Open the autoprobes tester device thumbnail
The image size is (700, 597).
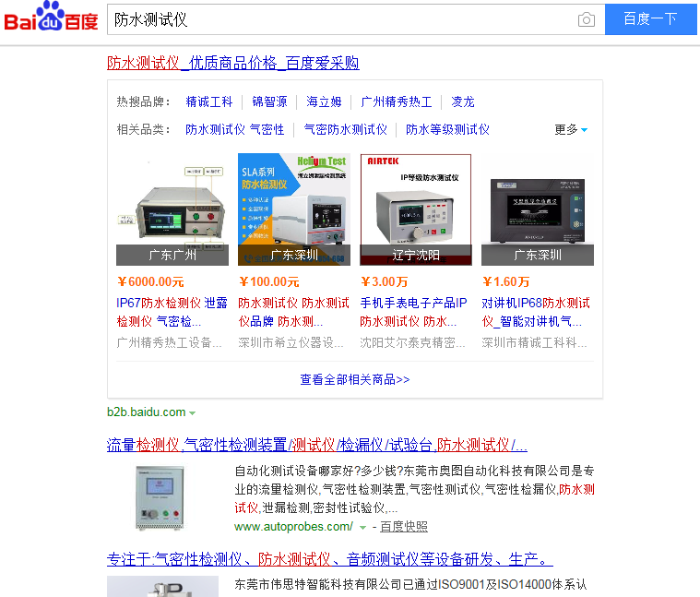coord(160,497)
